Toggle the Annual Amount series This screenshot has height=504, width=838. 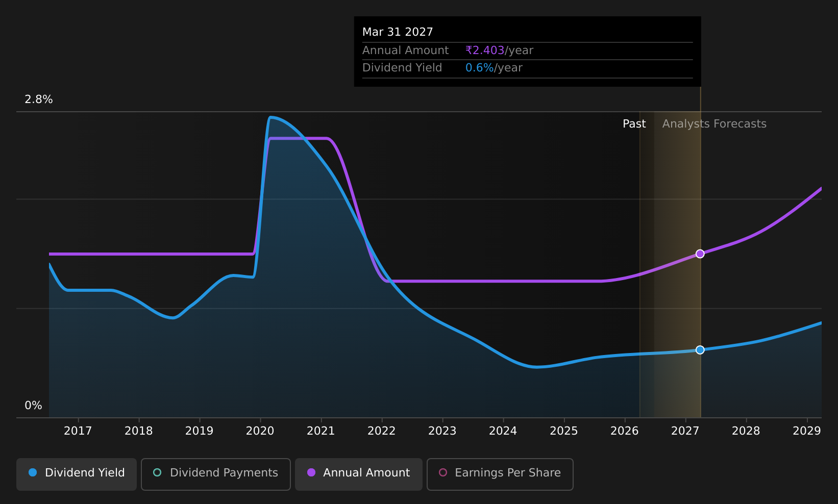[359, 474]
